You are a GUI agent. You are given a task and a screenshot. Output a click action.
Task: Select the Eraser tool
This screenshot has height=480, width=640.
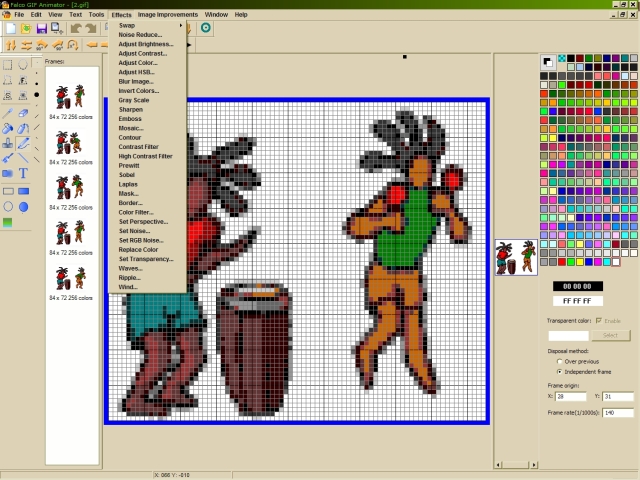click(x=23, y=113)
